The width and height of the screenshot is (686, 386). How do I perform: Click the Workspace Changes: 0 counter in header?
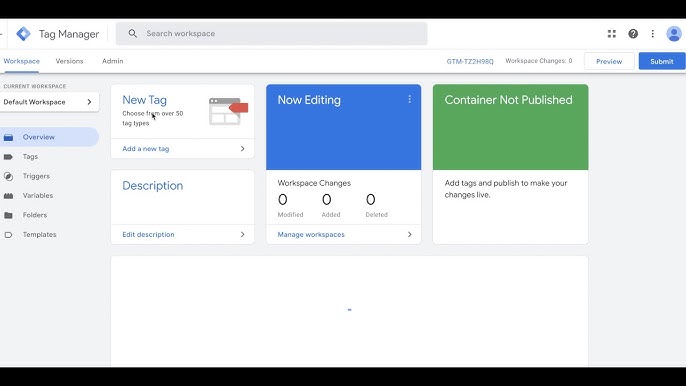pos(539,61)
